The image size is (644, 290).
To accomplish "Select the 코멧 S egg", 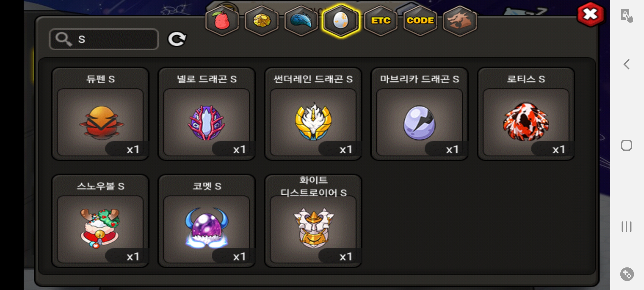I will click(207, 221).
